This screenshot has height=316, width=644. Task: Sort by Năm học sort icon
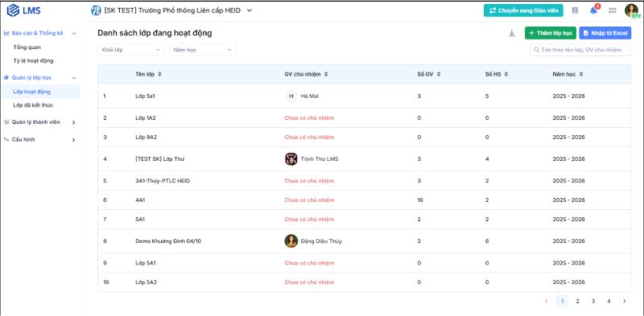click(581, 74)
